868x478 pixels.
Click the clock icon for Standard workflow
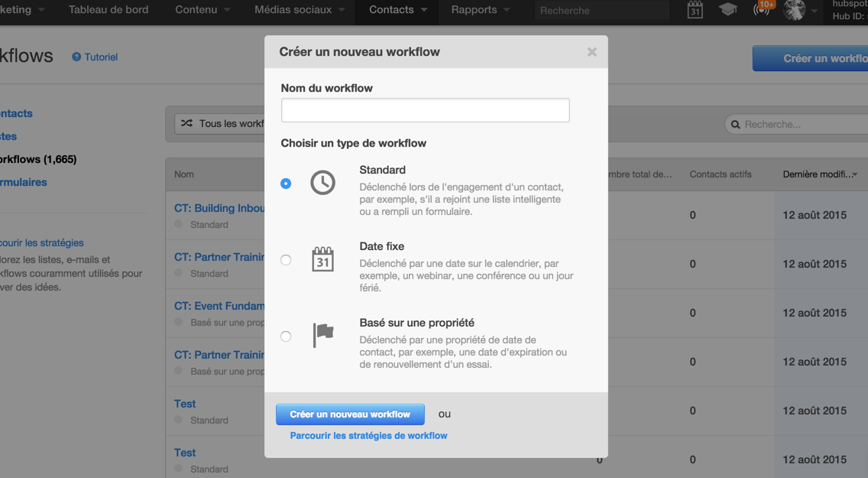click(x=322, y=183)
